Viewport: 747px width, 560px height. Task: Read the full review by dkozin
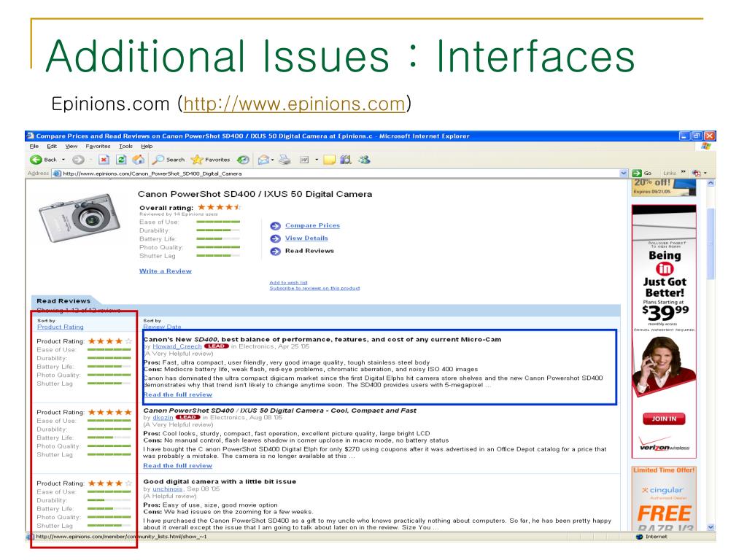pos(178,465)
